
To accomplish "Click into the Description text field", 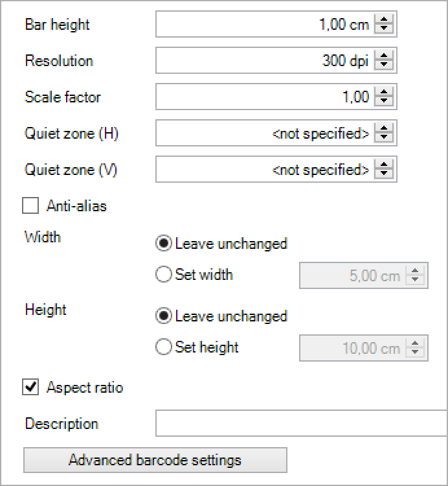I will pos(302,423).
